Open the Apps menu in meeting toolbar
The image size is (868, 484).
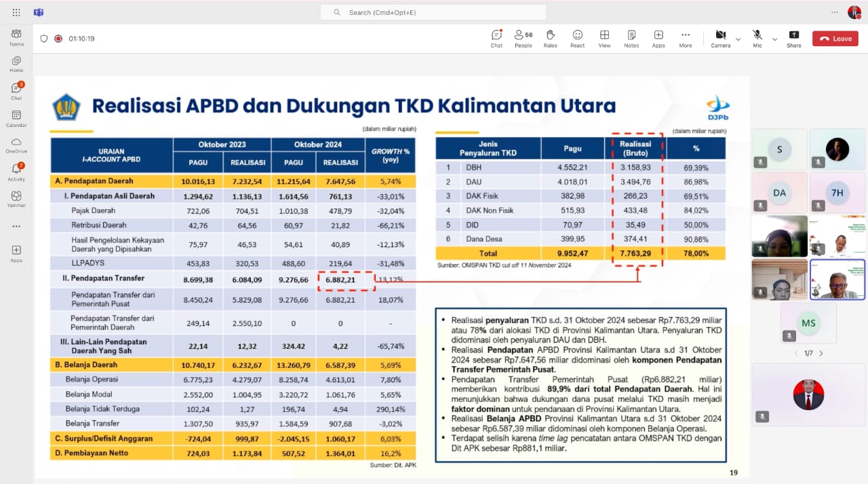click(x=658, y=38)
